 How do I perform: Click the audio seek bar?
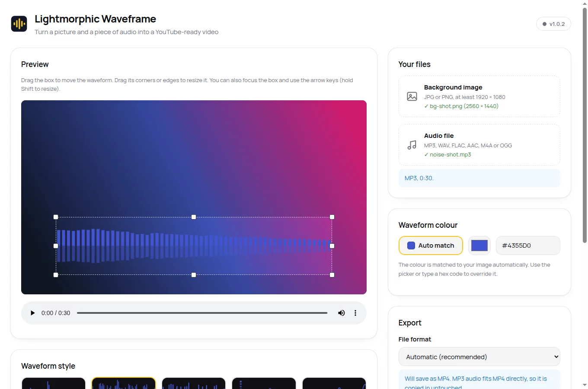pos(202,313)
